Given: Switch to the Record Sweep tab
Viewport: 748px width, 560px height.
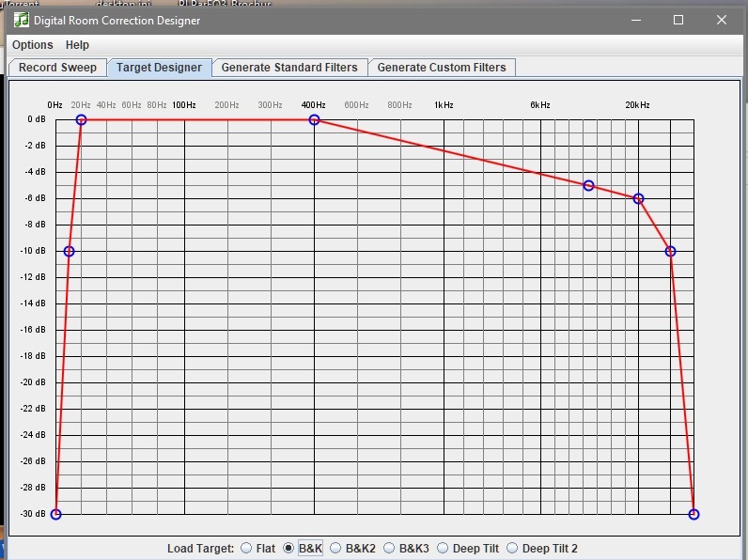Looking at the screenshot, I should [x=57, y=68].
